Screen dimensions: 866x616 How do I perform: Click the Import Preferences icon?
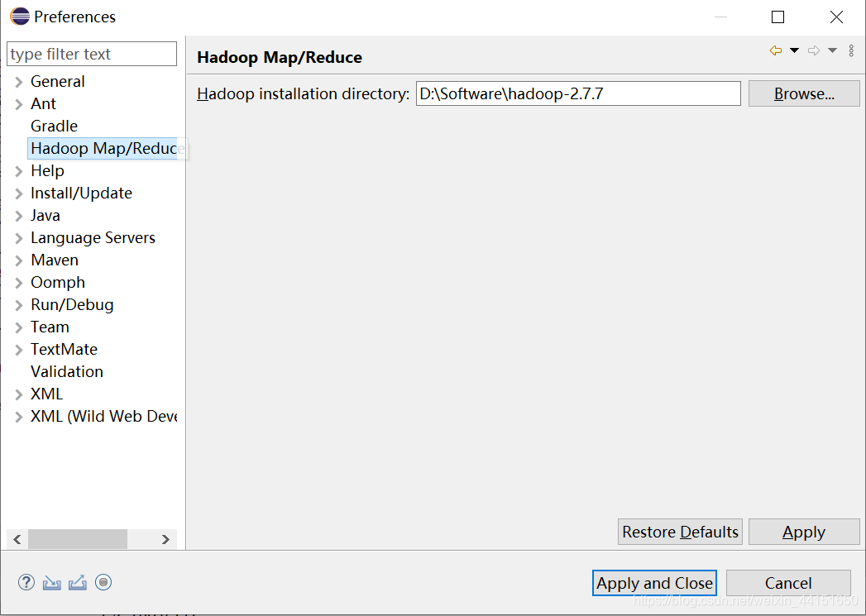(x=51, y=582)
